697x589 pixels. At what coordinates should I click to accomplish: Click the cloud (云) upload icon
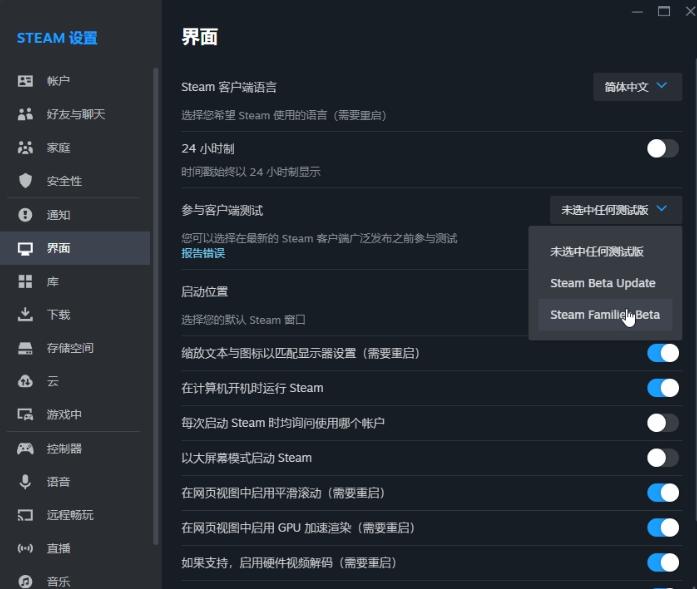pyautogui.click(x=25, y=381)
